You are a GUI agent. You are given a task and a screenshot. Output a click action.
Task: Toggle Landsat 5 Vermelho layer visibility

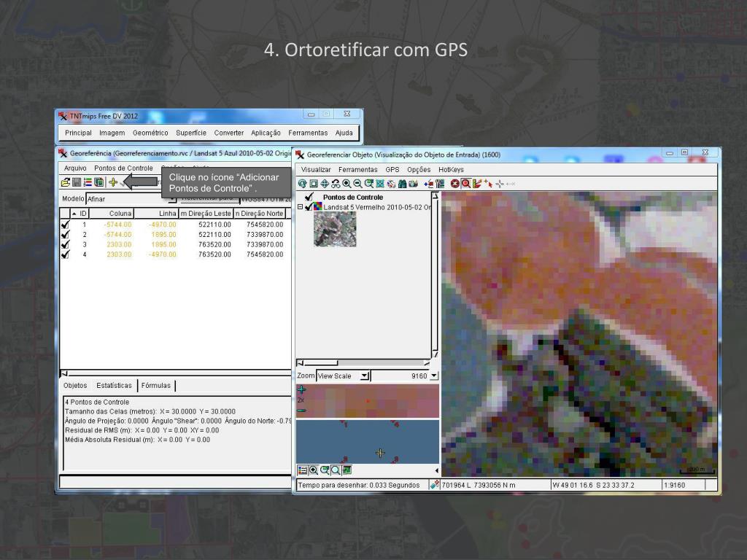309,207
